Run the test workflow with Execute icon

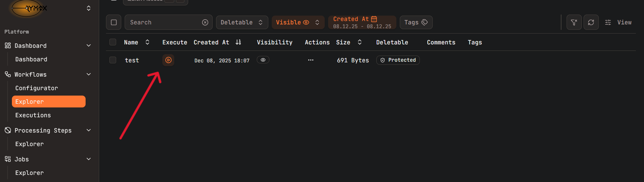pyautogui.click(x=168, y=60)
